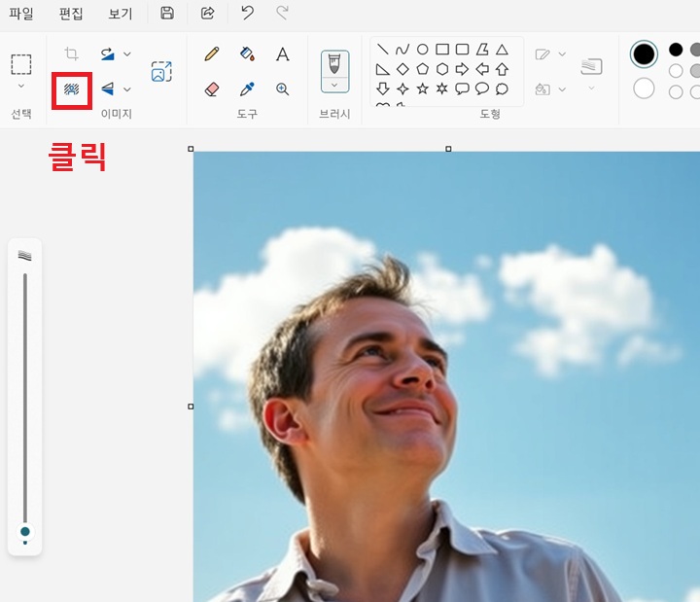Open the 편집 menu

[71, 14]
